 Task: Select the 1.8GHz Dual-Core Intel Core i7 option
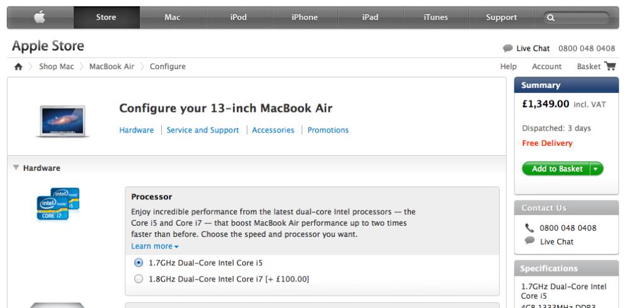coord(139,279)
